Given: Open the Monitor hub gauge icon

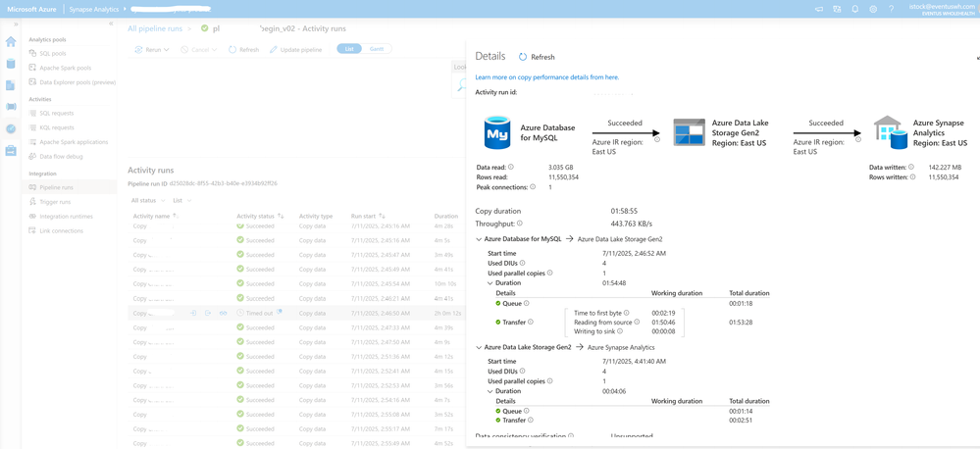Looking at the screenshot, I should pos(11,128).
